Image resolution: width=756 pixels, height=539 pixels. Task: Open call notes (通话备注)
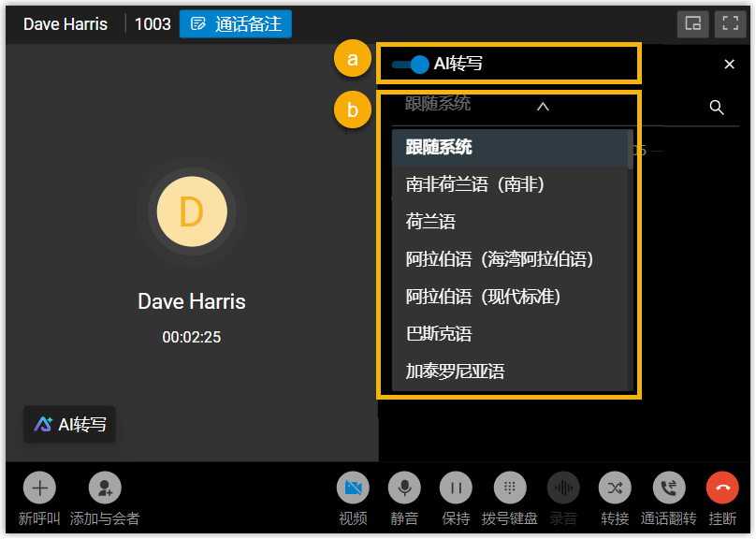click(x=236, y=24)
